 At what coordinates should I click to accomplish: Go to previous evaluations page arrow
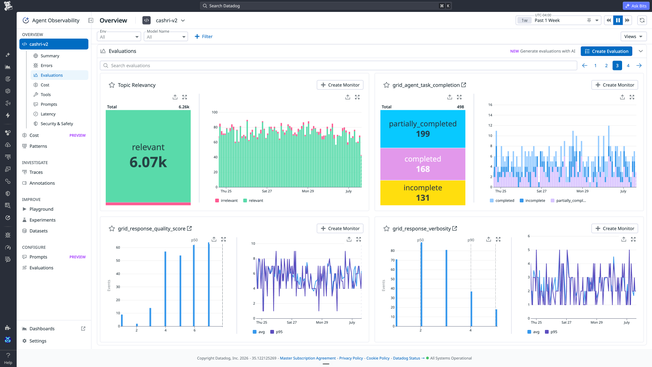[x=585, y=66]
